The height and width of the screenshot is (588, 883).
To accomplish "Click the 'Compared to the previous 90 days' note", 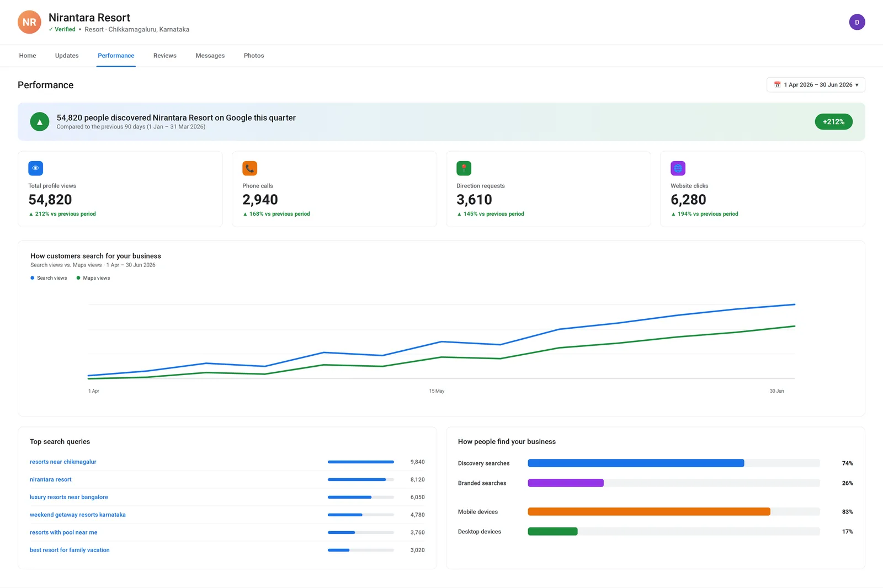I will pyautogui.click(x=131, y=127).
